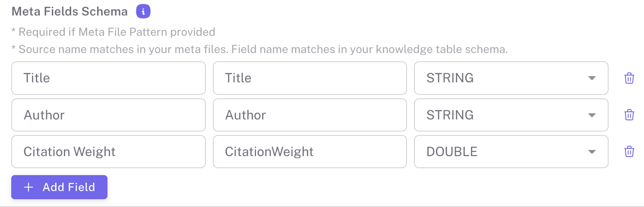Delete the Citation Weight field row

(629, 151)
